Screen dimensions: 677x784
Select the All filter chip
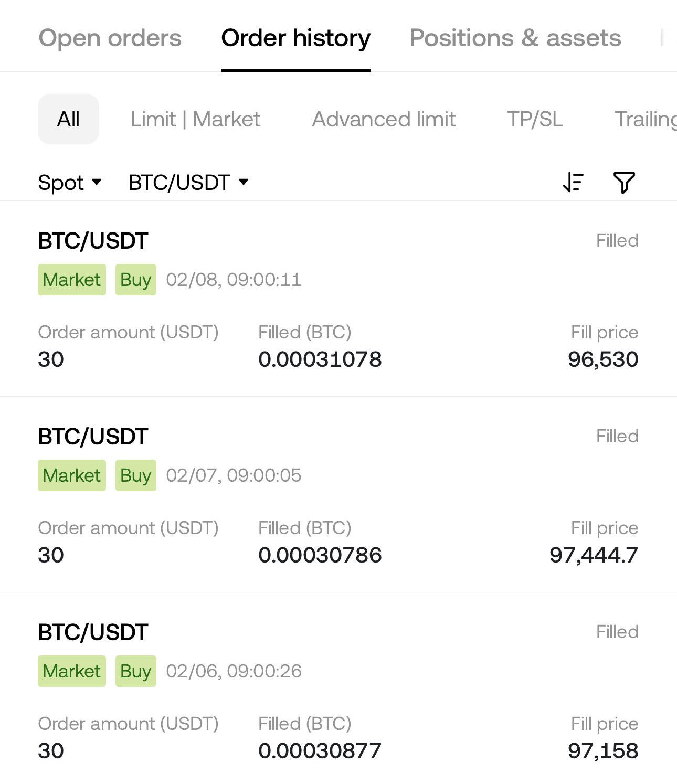tap(68, 119)
